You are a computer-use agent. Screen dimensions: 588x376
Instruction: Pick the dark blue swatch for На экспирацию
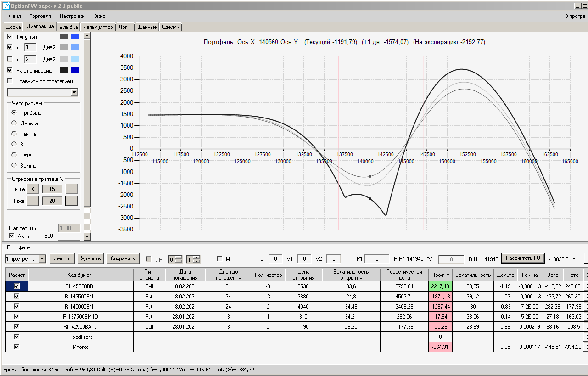tap(75, 70)
